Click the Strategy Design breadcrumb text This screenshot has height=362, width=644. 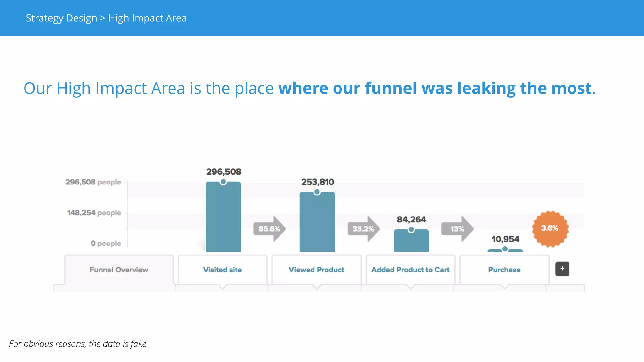point(61,18)
